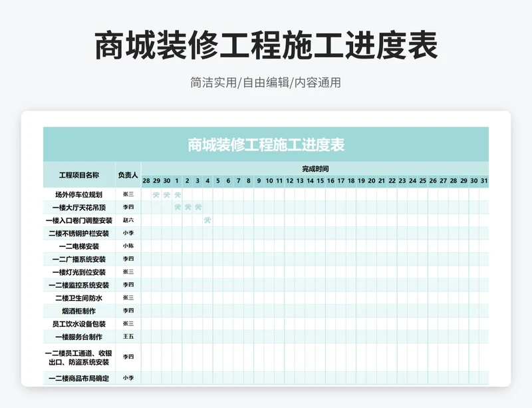Screen dimensions: 532x408
Task: Click progress marker under first 30 for 场外停车位规划
Action: pos(167,195)
